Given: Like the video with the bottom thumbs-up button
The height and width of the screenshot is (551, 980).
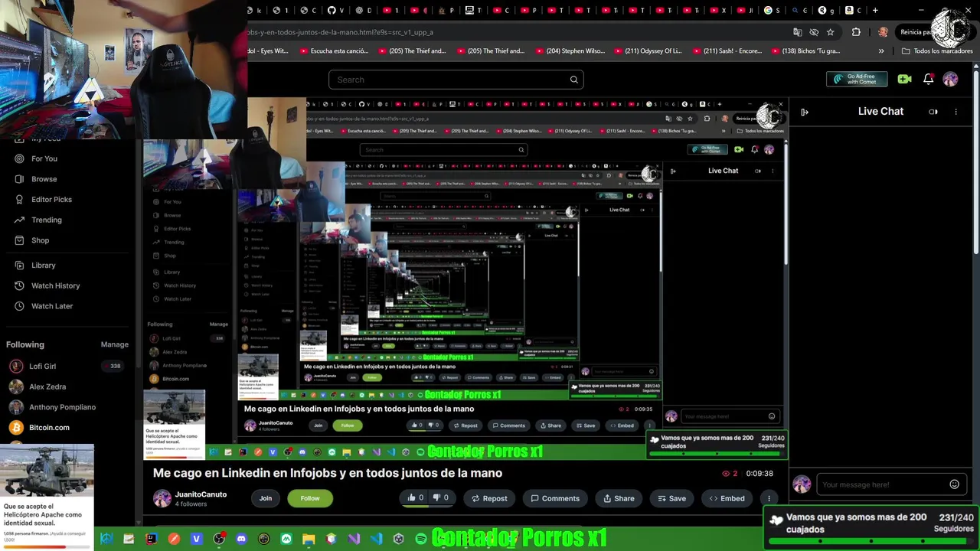Looking at the screenshot, I should [x=416, y=498].
